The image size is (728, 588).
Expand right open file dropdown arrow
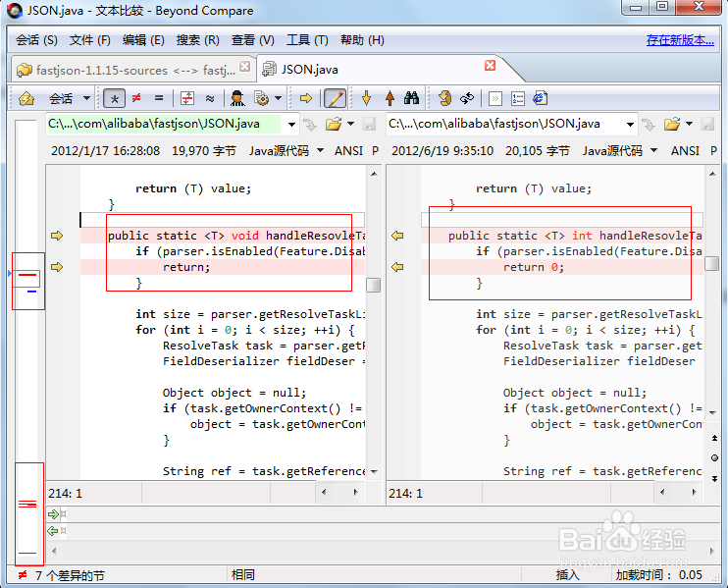(x=689, y=124)
